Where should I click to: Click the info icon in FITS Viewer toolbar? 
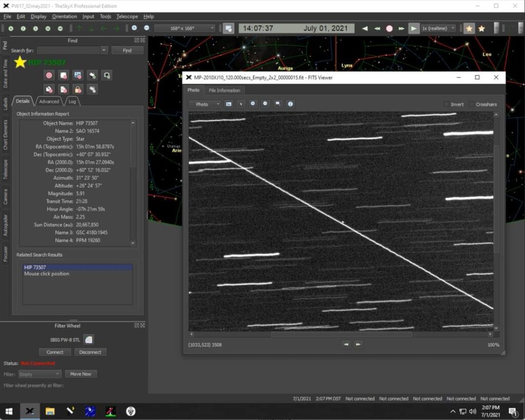pos(290,104)
